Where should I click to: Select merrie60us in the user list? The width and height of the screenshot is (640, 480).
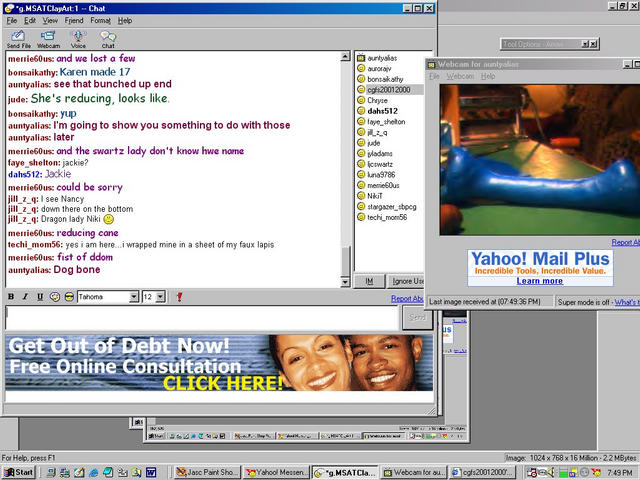pyautogui.click(x=383, y=185)
